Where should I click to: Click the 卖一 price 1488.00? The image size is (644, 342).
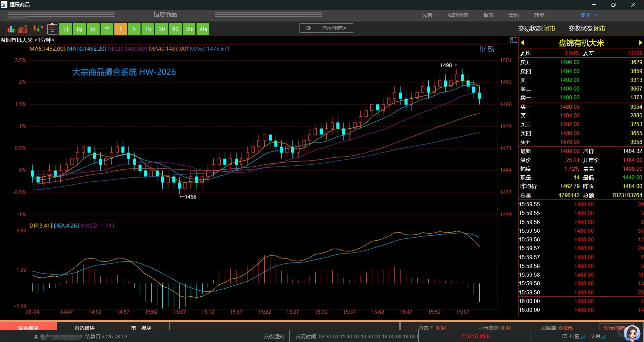click(x=570, y=97)
